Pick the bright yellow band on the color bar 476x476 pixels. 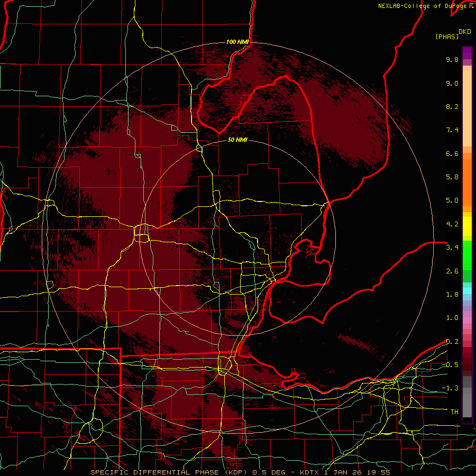[x=467, y=226]
